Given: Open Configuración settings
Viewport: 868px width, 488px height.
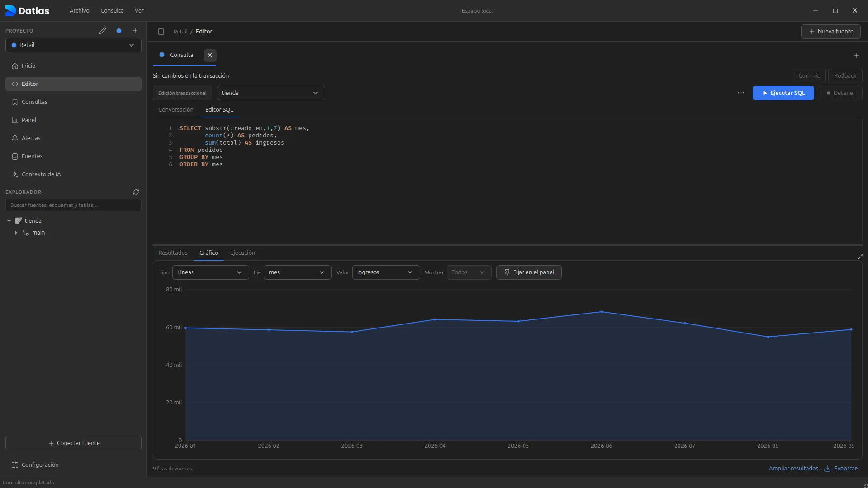Looking at the screenshot, I should coord(73,465).
